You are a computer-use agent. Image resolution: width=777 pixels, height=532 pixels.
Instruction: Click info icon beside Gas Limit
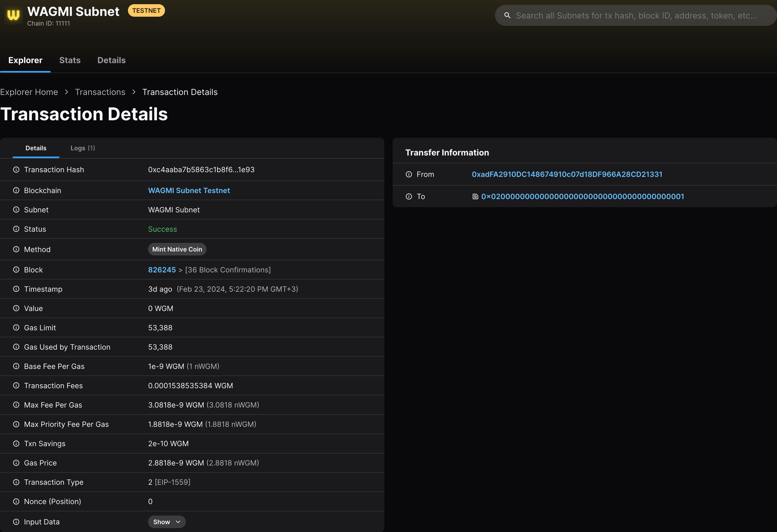coord(16,327)
